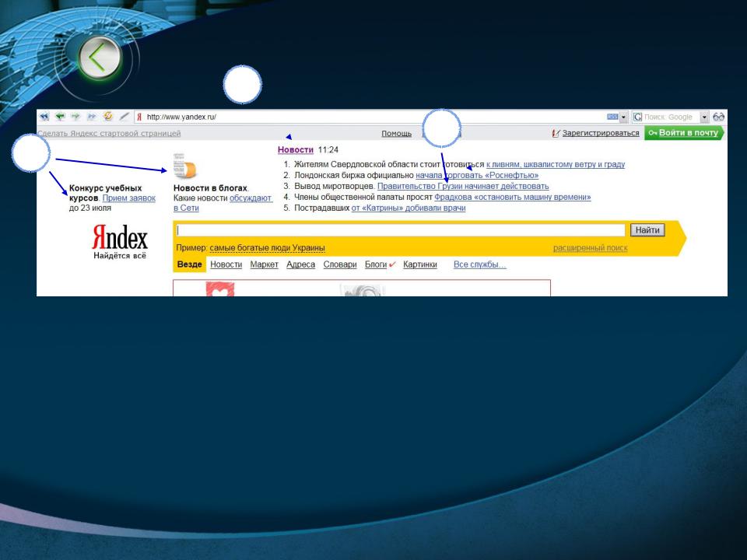747x560 pixels.
Task: Click the red checkmark beside Блоги
Action: pyautogui.click(x=392, y=264)
